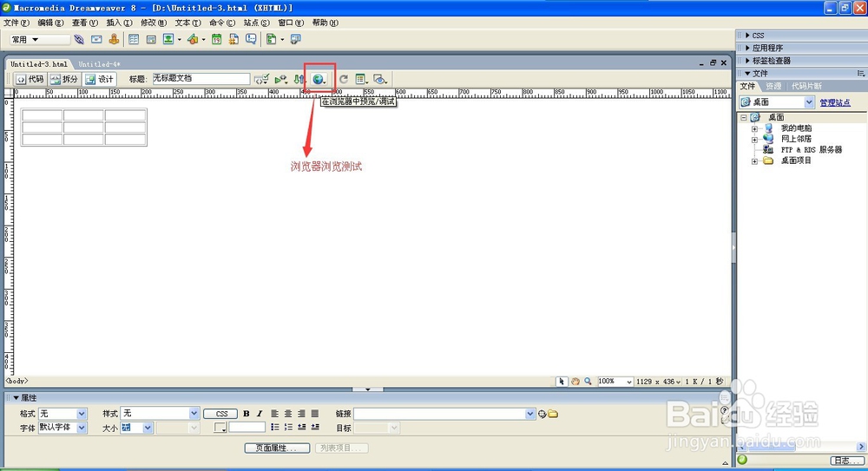The image size is (868, 471).
Task: Click the check browser support icon
Action: (280, 79)
